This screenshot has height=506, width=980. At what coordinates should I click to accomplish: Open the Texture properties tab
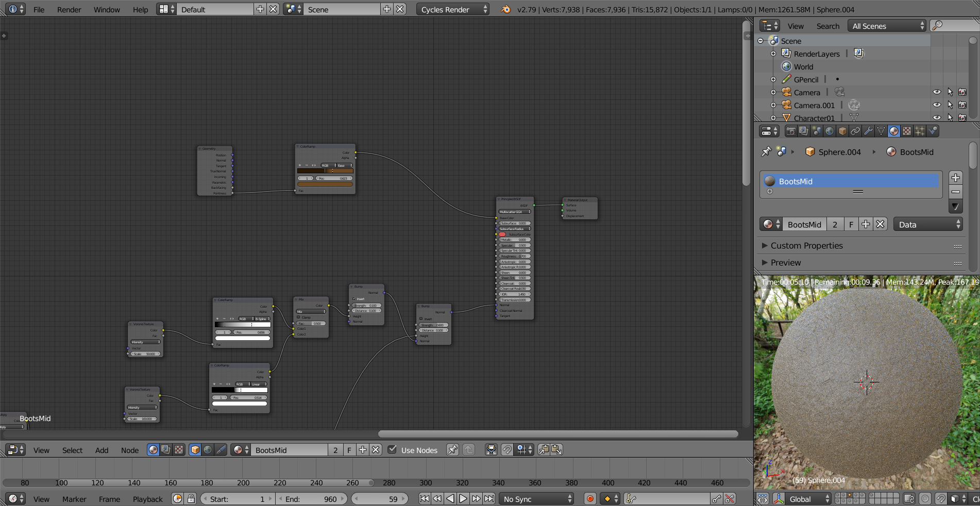906,131
